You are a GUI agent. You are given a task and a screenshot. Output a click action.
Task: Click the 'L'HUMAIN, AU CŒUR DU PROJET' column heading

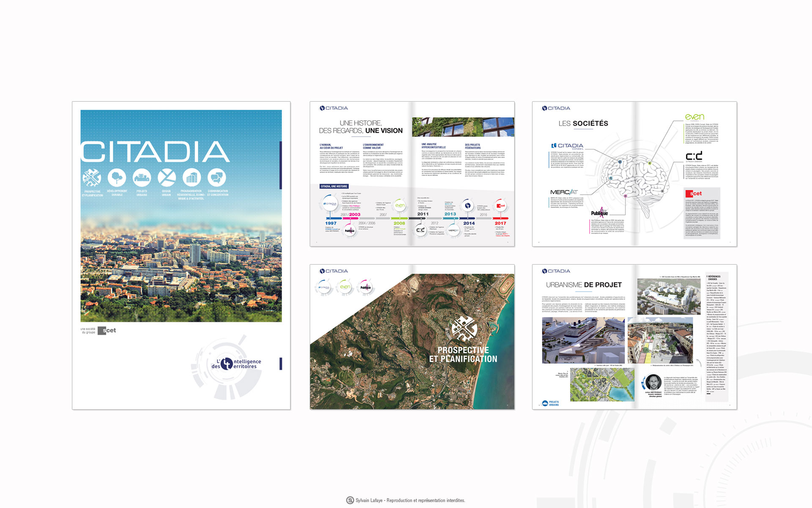click(331, 146)
